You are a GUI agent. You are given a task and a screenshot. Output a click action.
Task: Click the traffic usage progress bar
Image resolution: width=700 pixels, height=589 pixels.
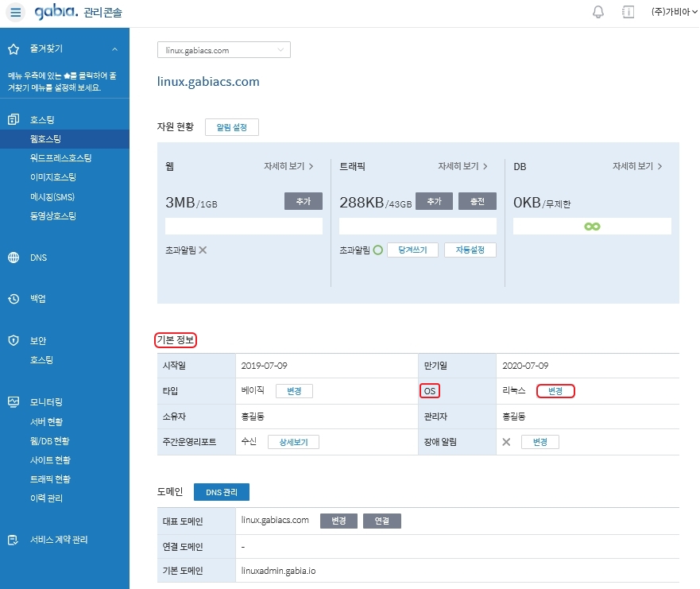pos(418,227)
